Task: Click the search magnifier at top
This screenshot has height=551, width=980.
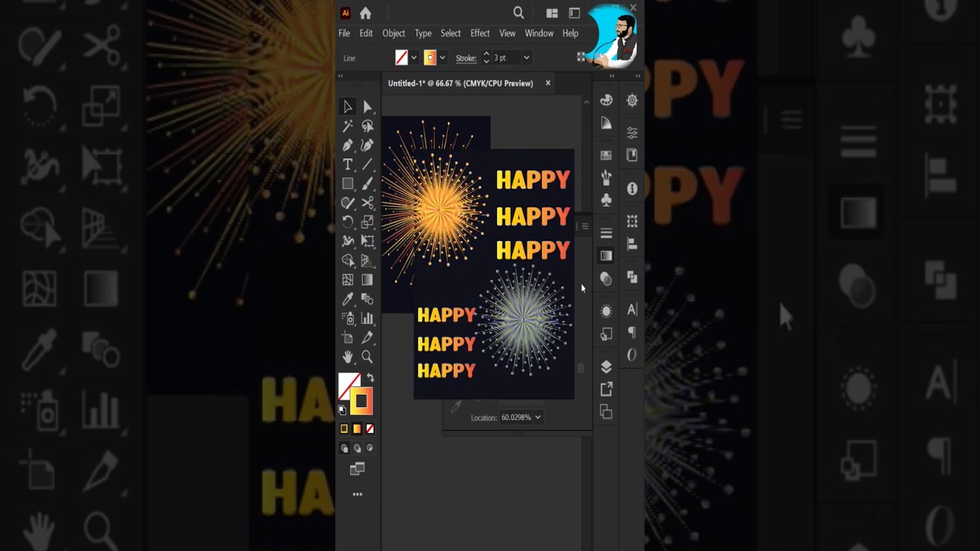Action: pos(518,13)
